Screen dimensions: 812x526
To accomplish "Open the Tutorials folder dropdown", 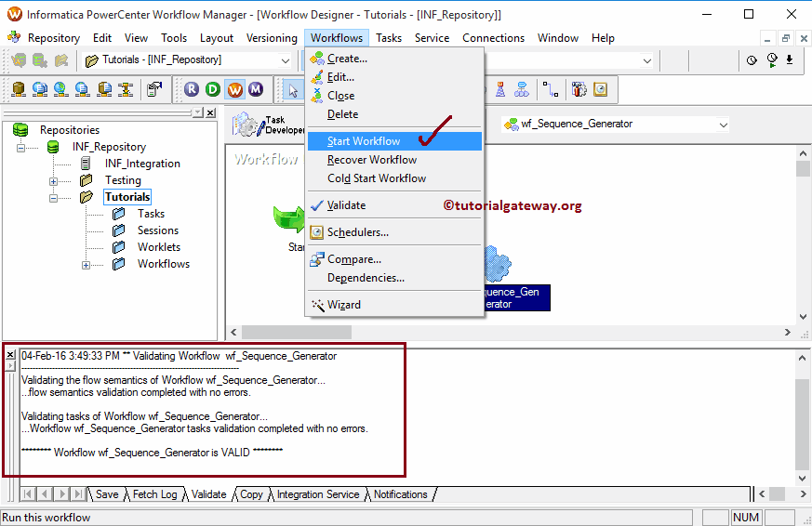I will pyautogui.click(x=285, y=60).
